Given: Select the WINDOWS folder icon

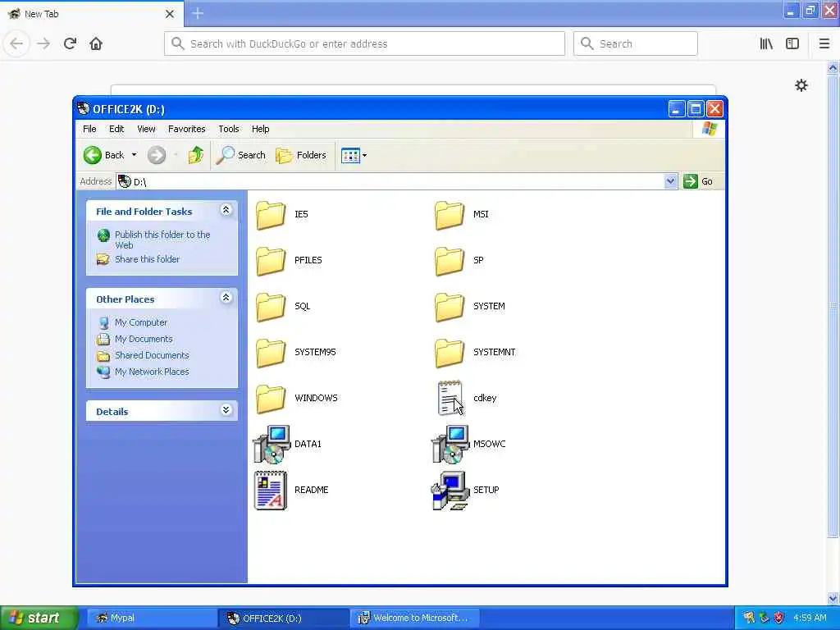Looking at the screenshot, I should [x=271, y=399].
